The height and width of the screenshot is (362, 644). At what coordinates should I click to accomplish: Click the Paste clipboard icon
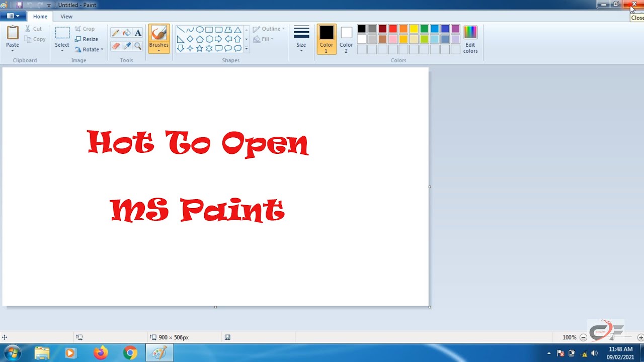(x=13, y=33)
